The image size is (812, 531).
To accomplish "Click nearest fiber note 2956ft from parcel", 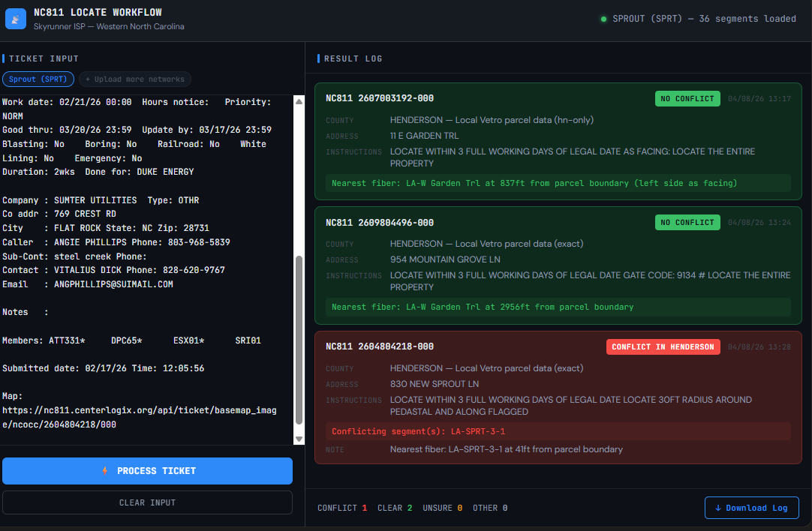I will click(558, 307).
